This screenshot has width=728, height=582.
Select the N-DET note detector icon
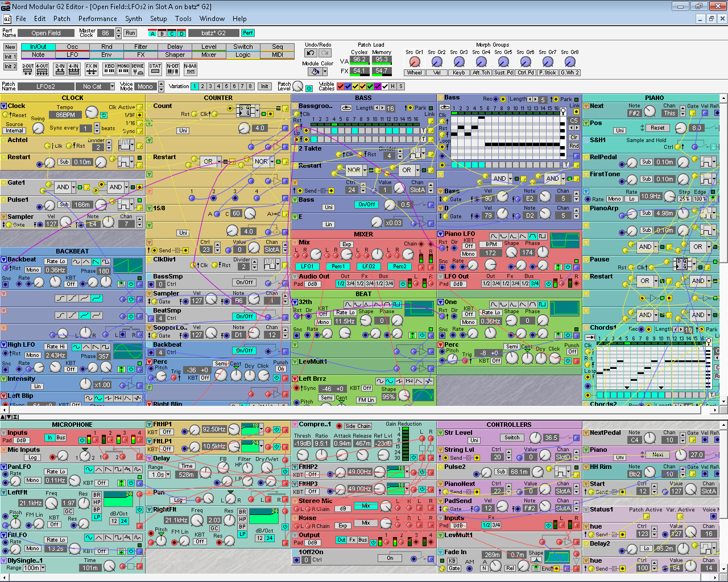tap(173, 69)
